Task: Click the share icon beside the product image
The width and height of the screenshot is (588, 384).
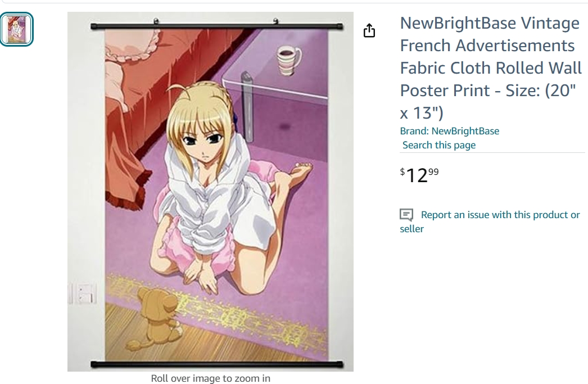Action: point(369,30)
